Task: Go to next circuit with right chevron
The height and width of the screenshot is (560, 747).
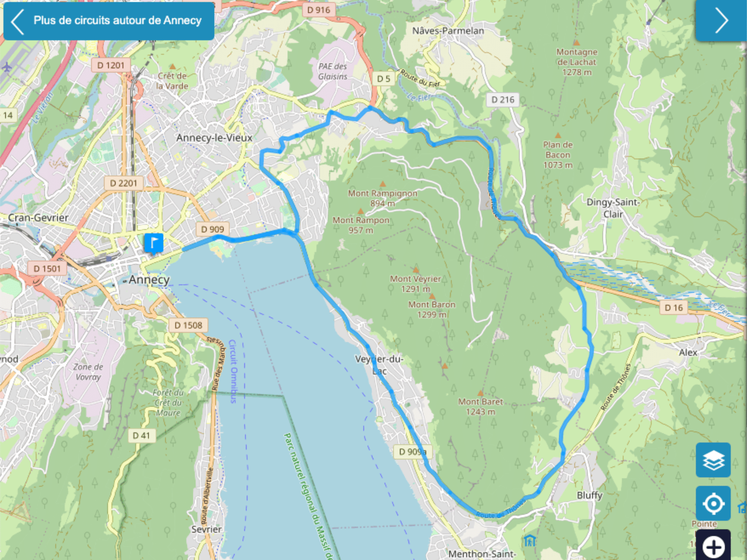Action: coord(721,21)
